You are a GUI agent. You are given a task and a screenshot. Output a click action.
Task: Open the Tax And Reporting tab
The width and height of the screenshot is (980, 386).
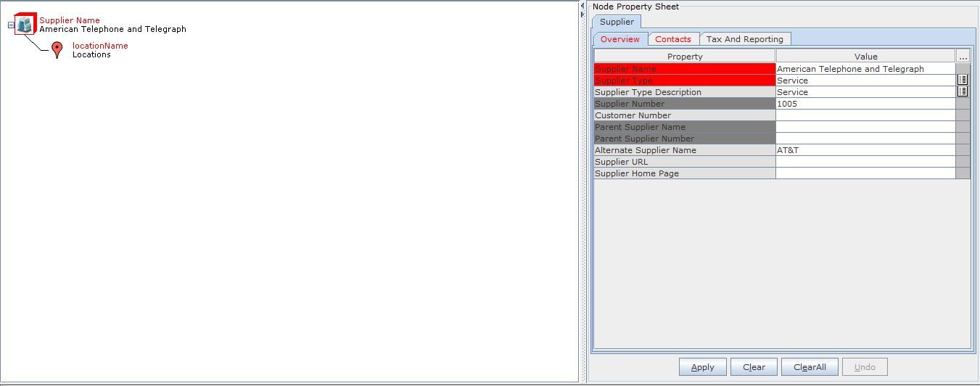745,39
